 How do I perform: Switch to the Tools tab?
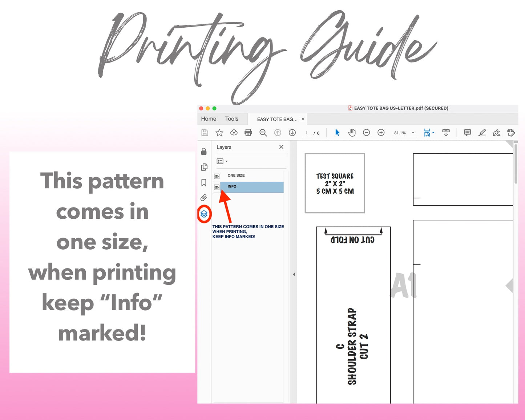point(232,119)
